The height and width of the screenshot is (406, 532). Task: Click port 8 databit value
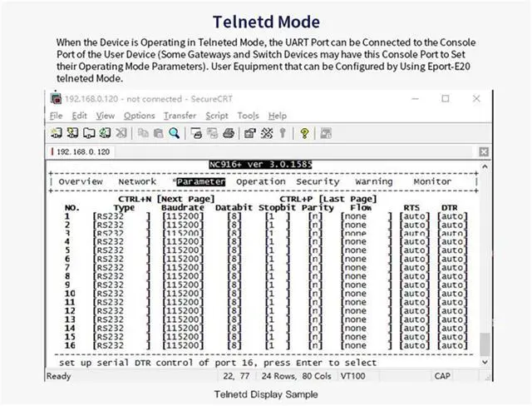coord(234,276)
